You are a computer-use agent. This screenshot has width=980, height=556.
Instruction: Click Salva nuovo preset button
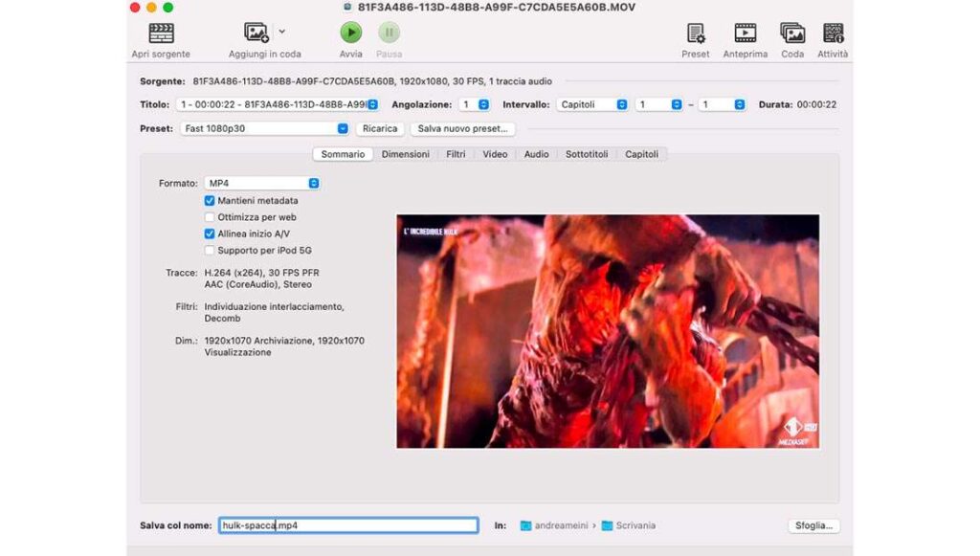(462, 128)
